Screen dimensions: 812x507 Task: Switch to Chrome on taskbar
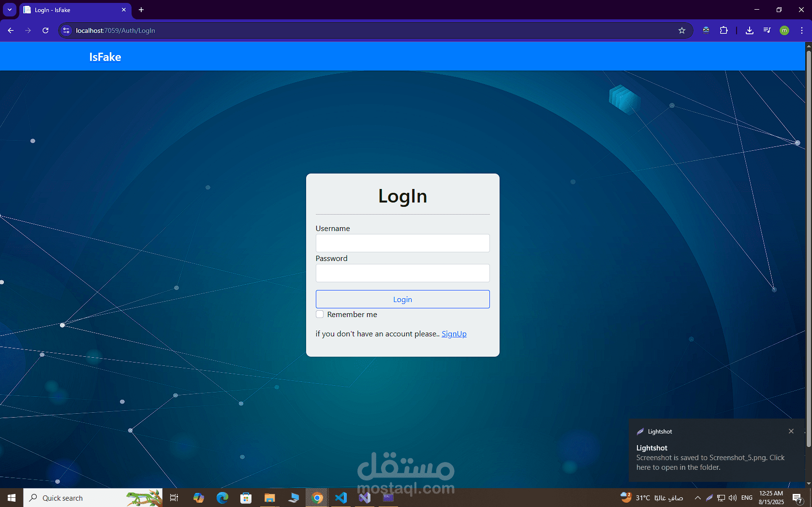pyautogui.click(x=317, y=498)
